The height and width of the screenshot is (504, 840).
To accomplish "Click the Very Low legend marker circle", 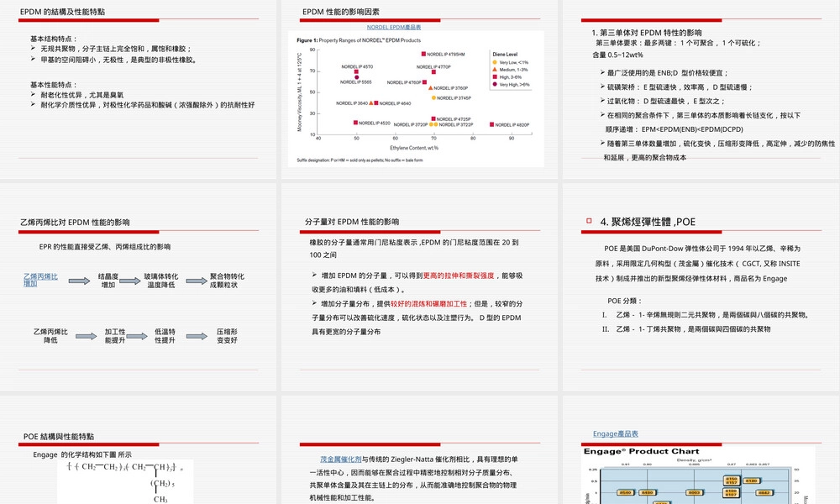I will click(x=495, y=63).
